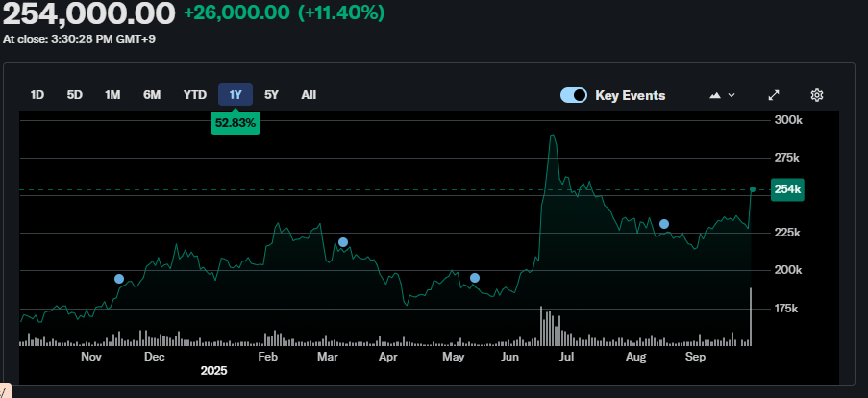868x398 pixels.
Task: Click the Sep axis label
Action: [695, 357]
